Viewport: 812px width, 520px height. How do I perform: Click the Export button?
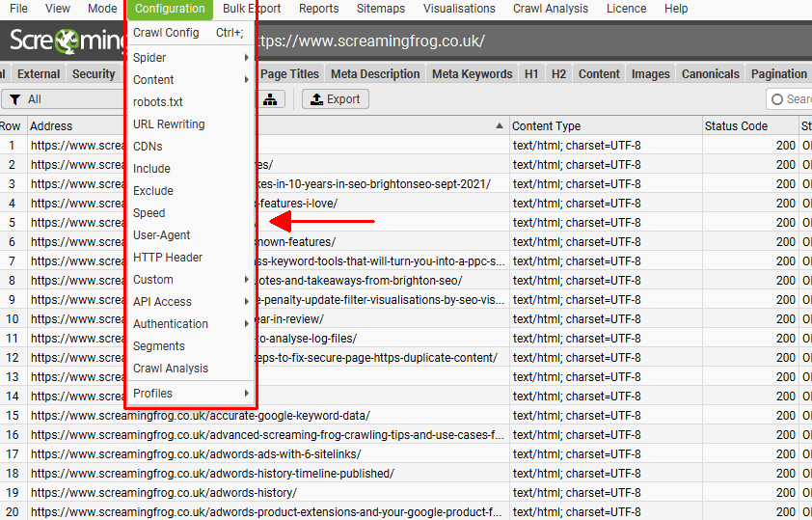coord(335,99)
